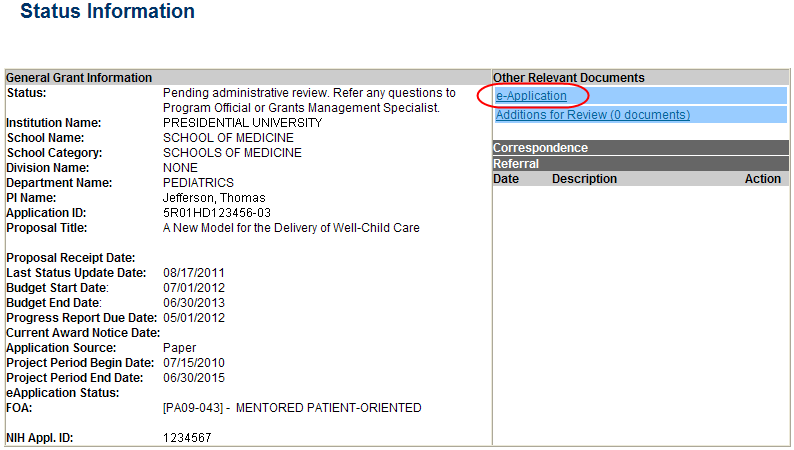
Task: Click the Other Relevant Documents header
Action: (x=568, y=78)
